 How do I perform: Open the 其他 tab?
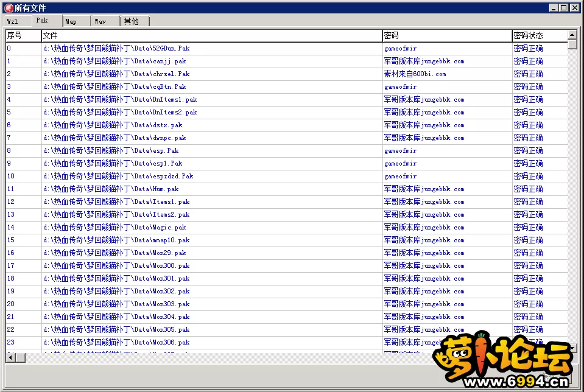[x=135, y=21]
